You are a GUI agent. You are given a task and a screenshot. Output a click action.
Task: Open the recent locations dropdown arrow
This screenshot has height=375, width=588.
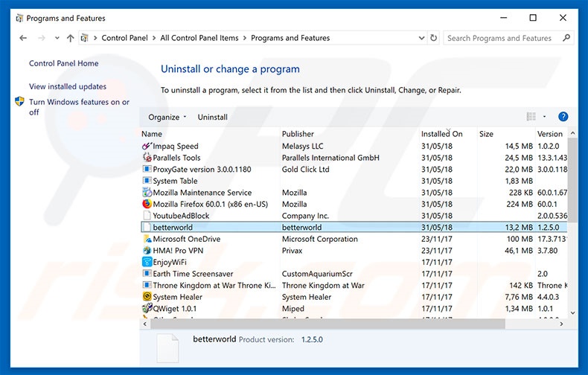click(x=57, y=38)
